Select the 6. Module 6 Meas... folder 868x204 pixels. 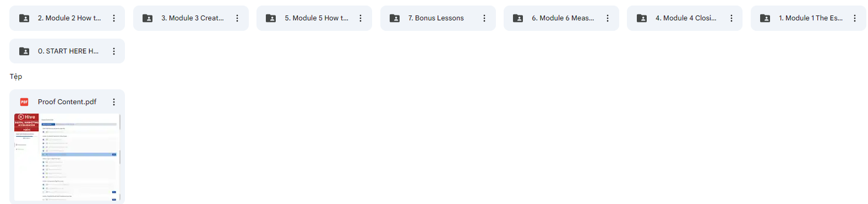tap(561, 18)
